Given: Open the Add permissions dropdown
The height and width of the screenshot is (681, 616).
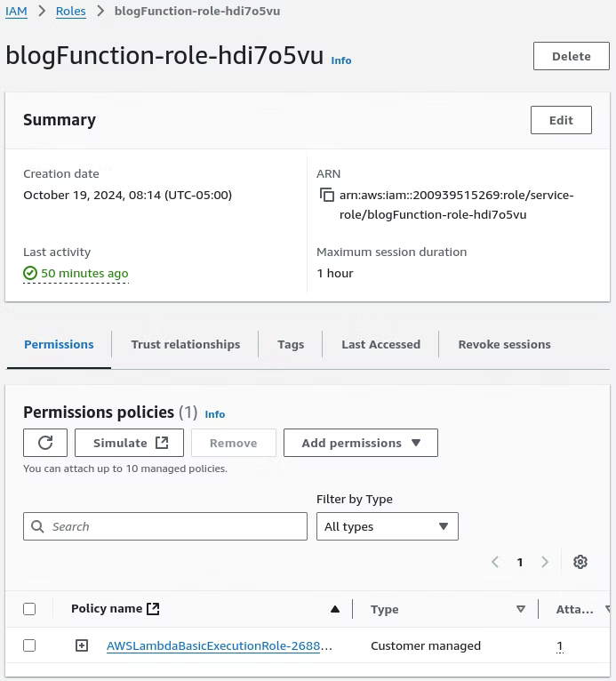Looking at the screenshot, I should 361,443.
